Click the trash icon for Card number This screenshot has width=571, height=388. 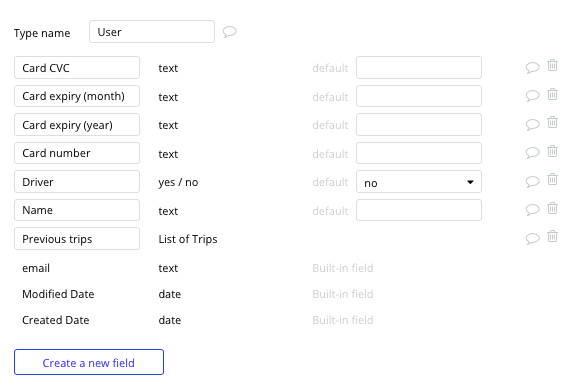pos(552,151)
